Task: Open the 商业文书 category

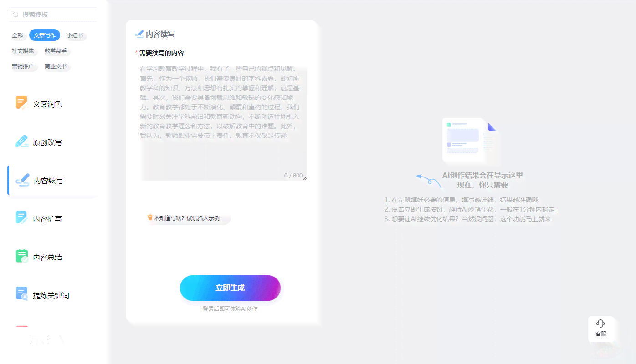Action: tap(56, 66)
